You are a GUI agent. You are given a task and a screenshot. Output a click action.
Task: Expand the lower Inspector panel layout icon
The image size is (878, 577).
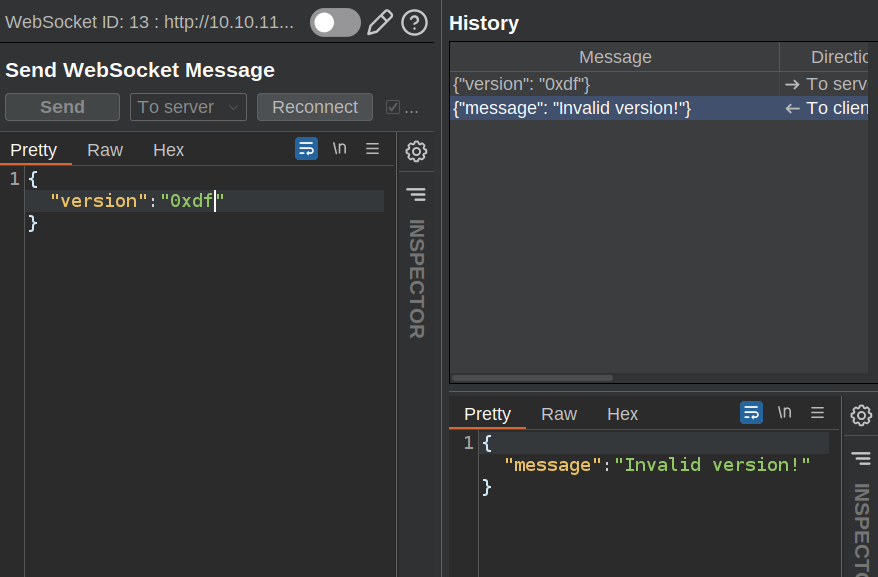(861, 458)
